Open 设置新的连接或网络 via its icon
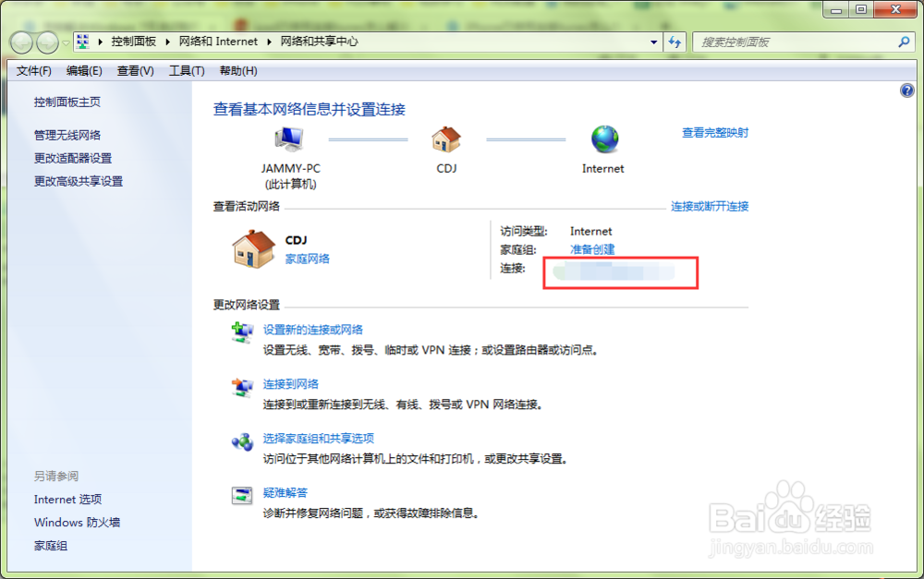The width and height of the screenshot is (924, 579). pos(242,333)
